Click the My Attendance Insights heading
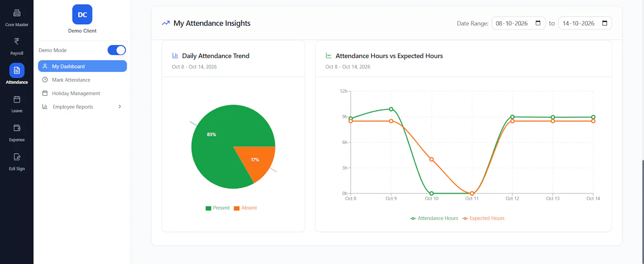Screen dimensions: 644x264 point(212,23)
